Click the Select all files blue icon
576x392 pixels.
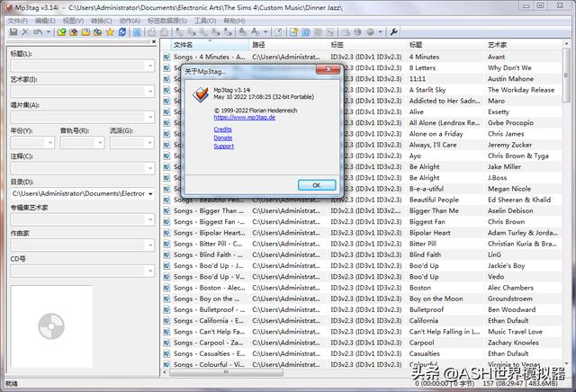(x=137, y=32)
